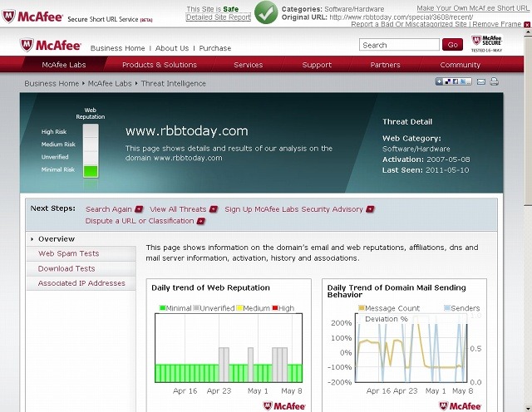This screenshot has width=532, height=412.
Task: Click Make Your Own McAf.ee Short URL
Action: pos(473,8)
